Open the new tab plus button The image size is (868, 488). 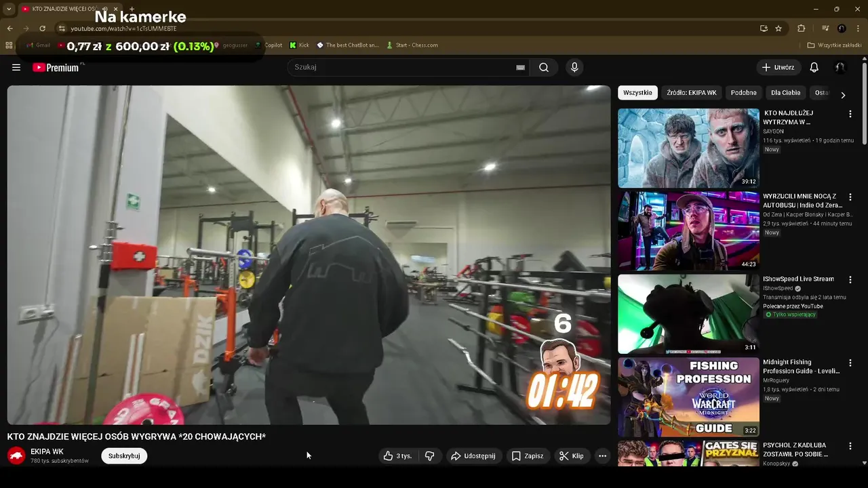click(132, 9)
